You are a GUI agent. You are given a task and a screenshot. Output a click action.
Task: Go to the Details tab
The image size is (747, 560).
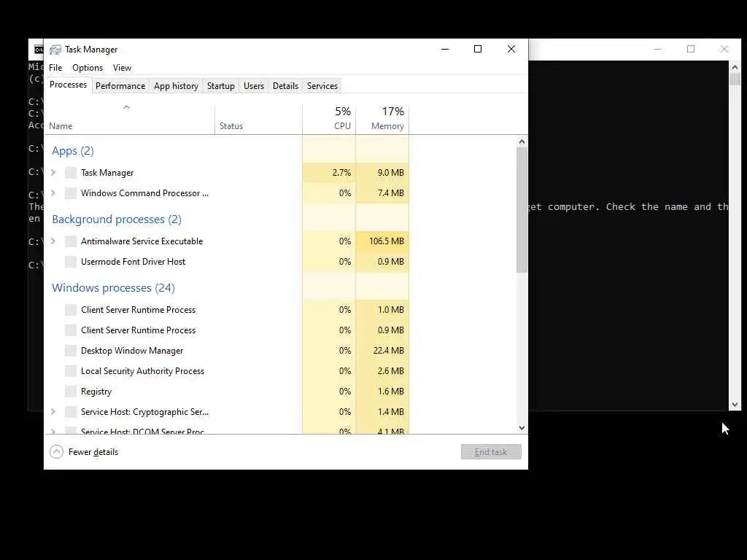click(x=285, y=86)
